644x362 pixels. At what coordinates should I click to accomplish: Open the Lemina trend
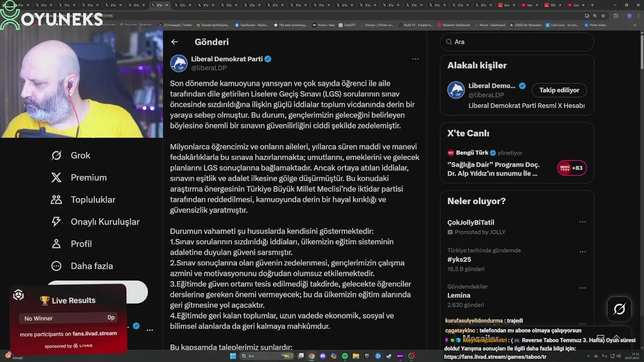pos(459,296)
